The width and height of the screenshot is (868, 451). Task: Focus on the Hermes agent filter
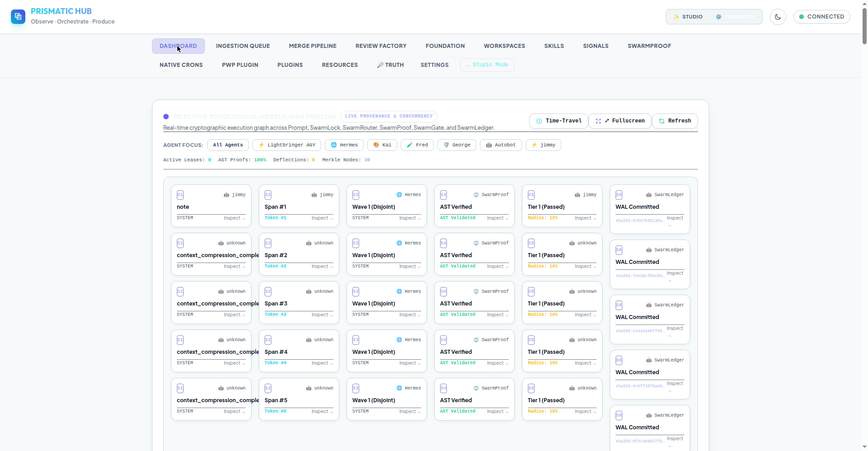tap(344, 145)
